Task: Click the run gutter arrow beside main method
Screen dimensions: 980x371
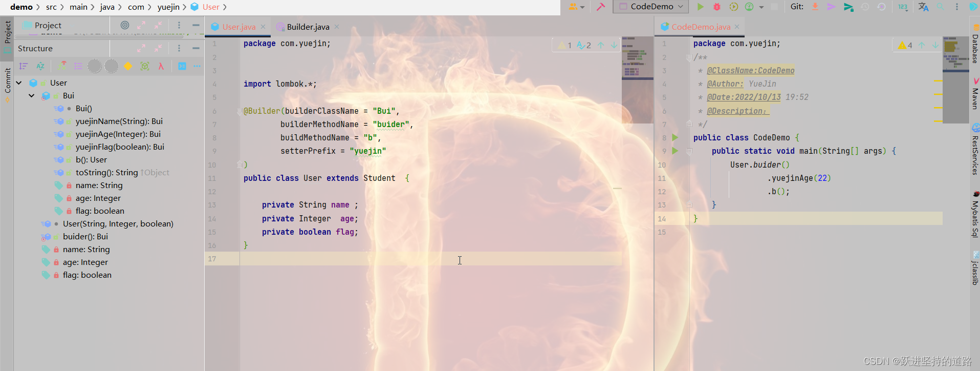Action: tap(675, 151)
